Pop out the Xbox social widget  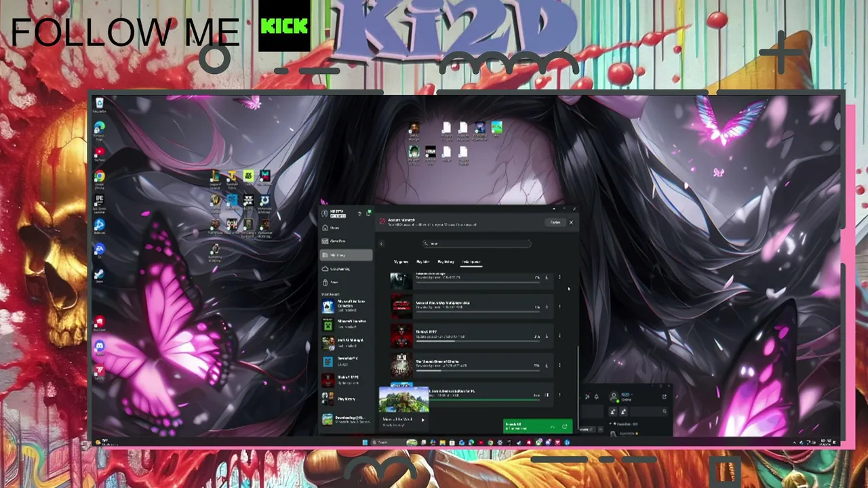664,396
